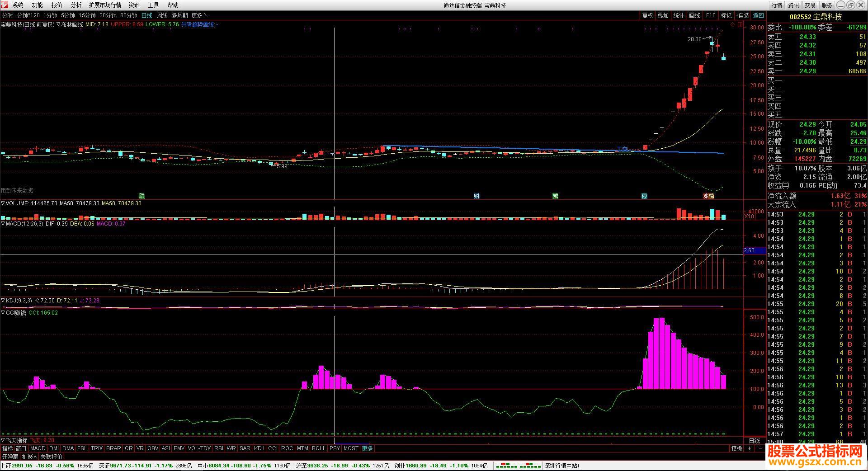
Task: Click the 关联报价 button
Action: point(52,457)
